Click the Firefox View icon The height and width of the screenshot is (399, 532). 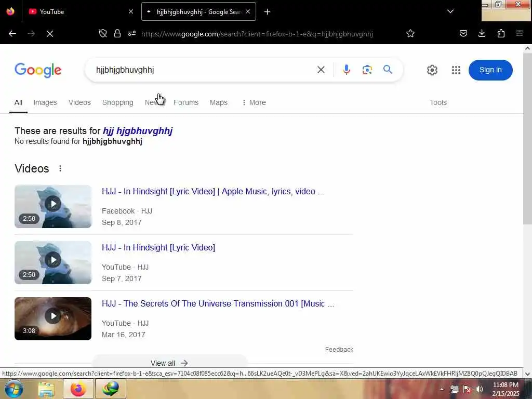(10, 11)
